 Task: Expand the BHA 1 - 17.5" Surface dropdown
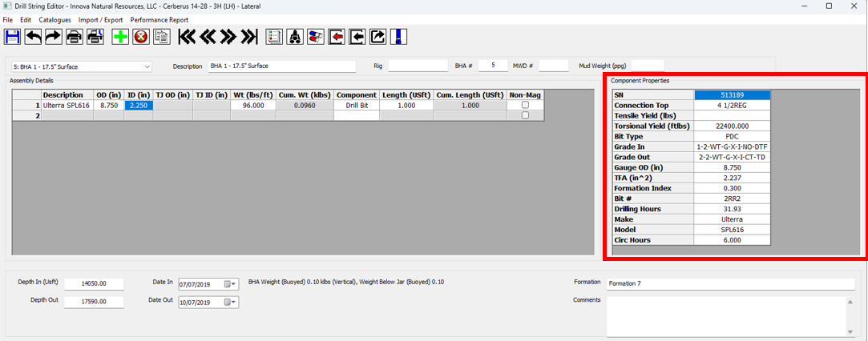click(147, 66)
